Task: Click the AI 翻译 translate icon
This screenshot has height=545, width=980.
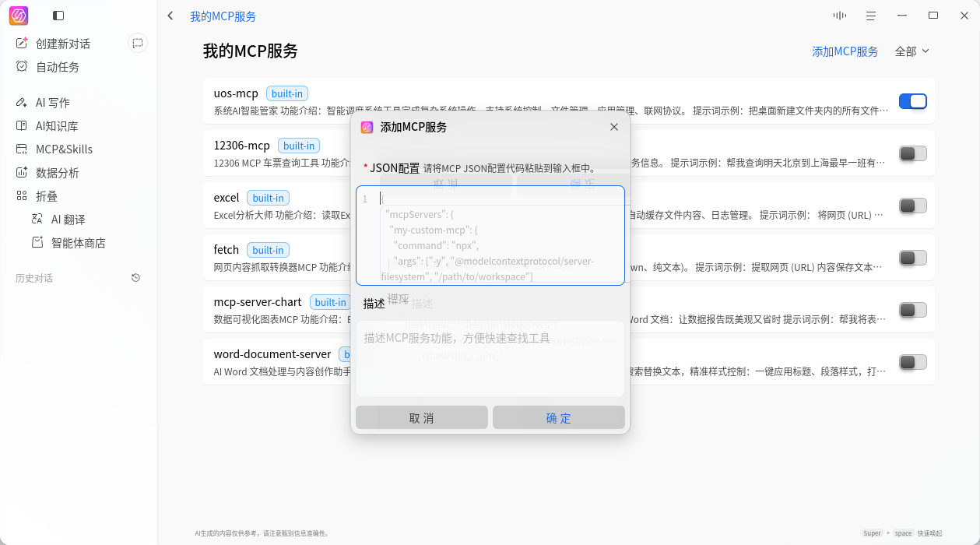Action: 37,220
